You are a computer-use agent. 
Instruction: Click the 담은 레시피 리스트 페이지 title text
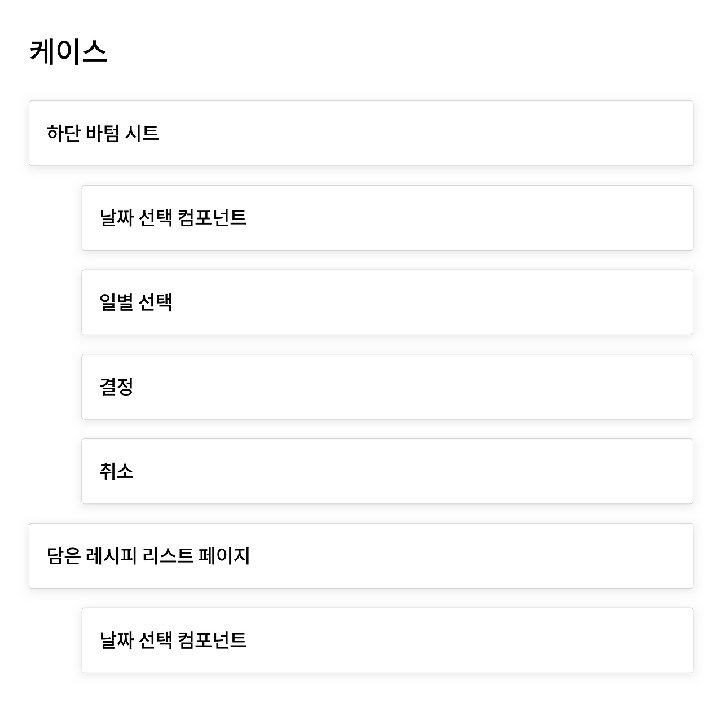click(148, 556)
